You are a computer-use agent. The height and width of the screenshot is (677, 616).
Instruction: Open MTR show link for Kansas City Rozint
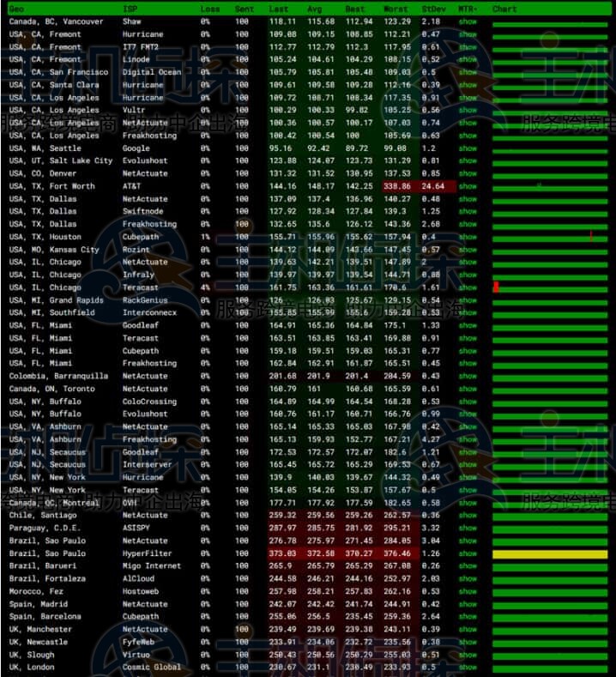tap(468, 250)
